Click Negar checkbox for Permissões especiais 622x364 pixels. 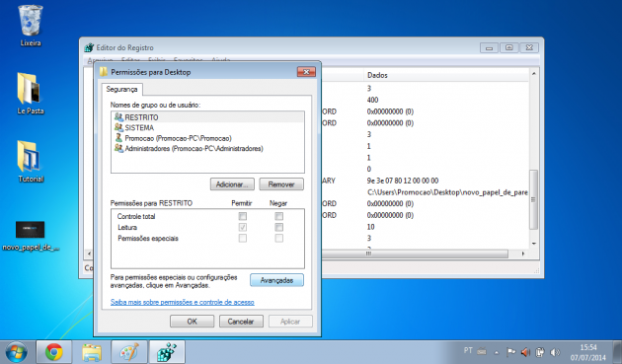278,238
